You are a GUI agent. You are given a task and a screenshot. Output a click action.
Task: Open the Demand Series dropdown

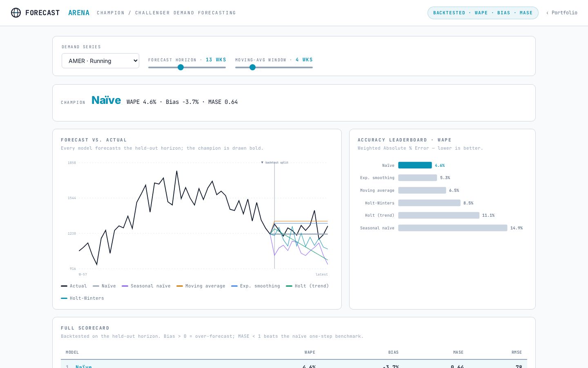100,61
